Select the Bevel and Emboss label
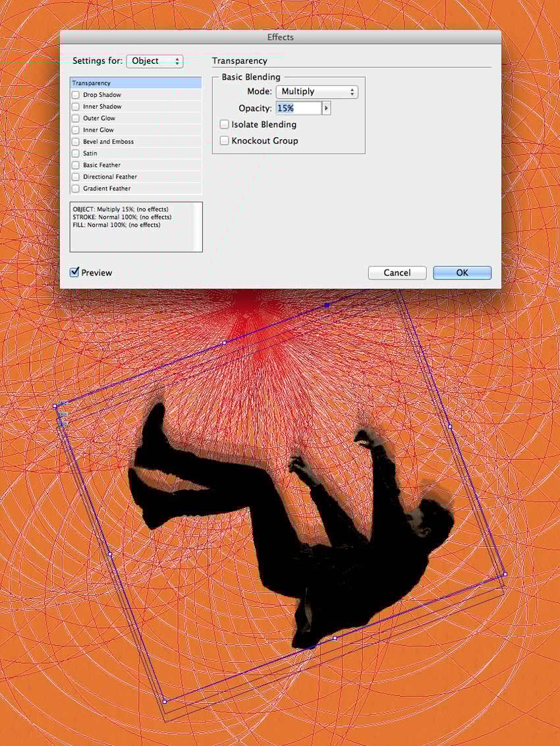560x746 pixels. [109, 142]
